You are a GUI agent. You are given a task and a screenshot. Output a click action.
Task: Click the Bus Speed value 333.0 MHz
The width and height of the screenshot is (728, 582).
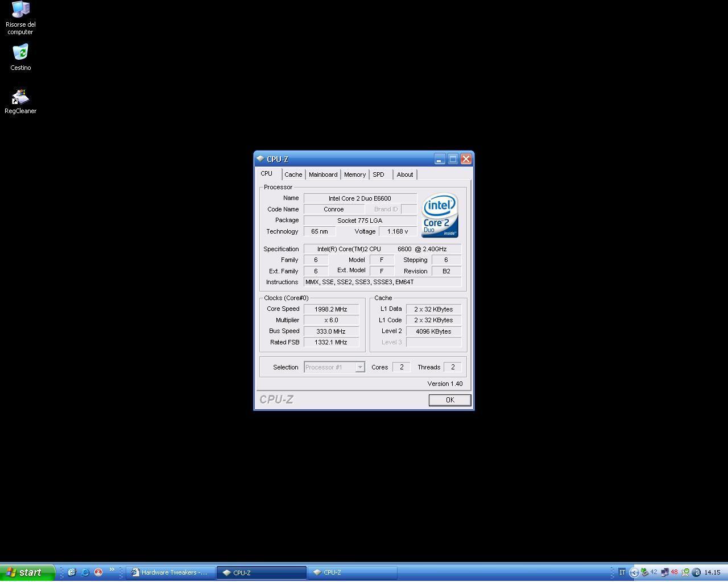tap(331, 331)
